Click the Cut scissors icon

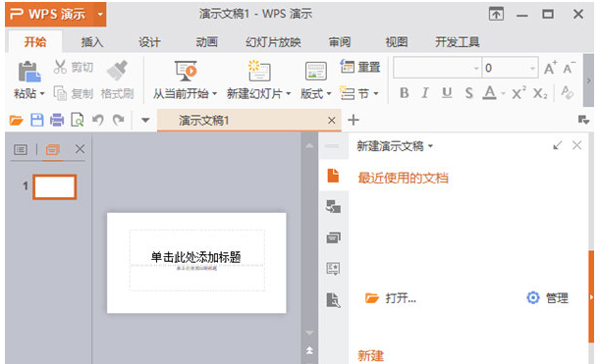pos(60,67)
